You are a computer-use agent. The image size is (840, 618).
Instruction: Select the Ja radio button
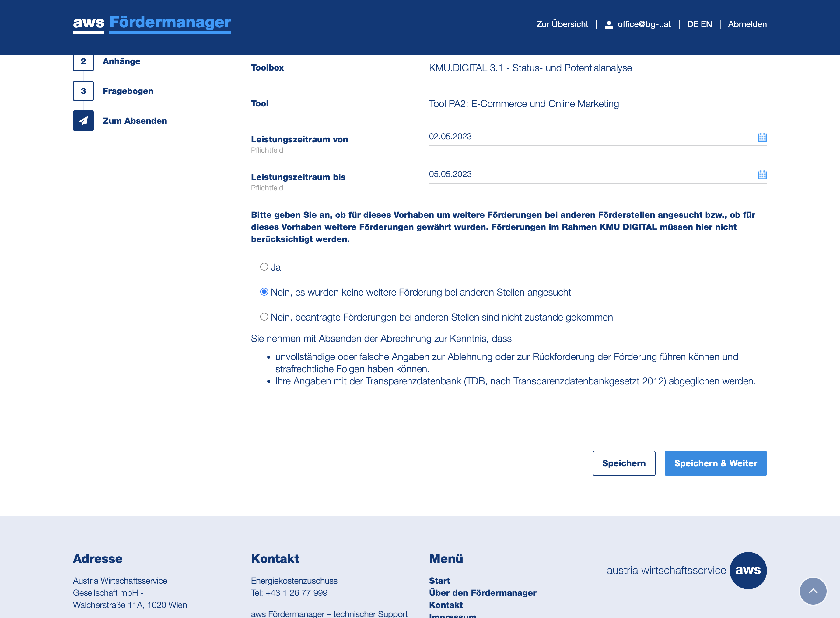tap(264, 267)
